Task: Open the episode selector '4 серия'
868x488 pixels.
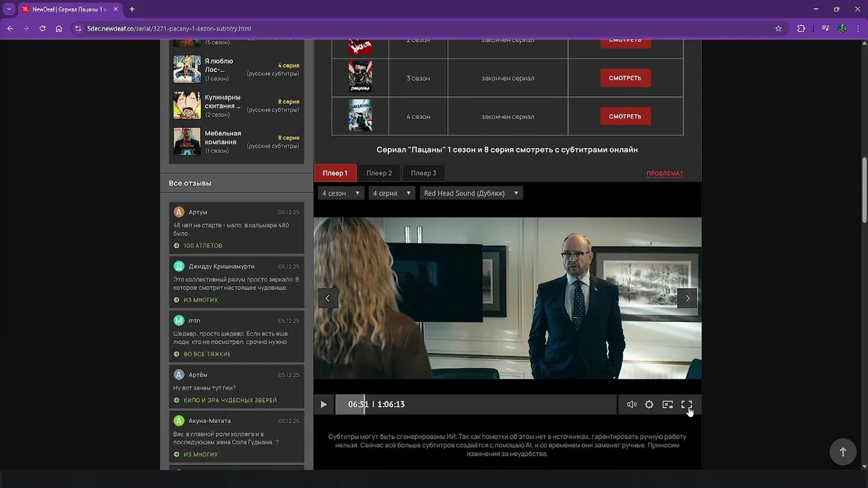Action: tap(392, 193)
